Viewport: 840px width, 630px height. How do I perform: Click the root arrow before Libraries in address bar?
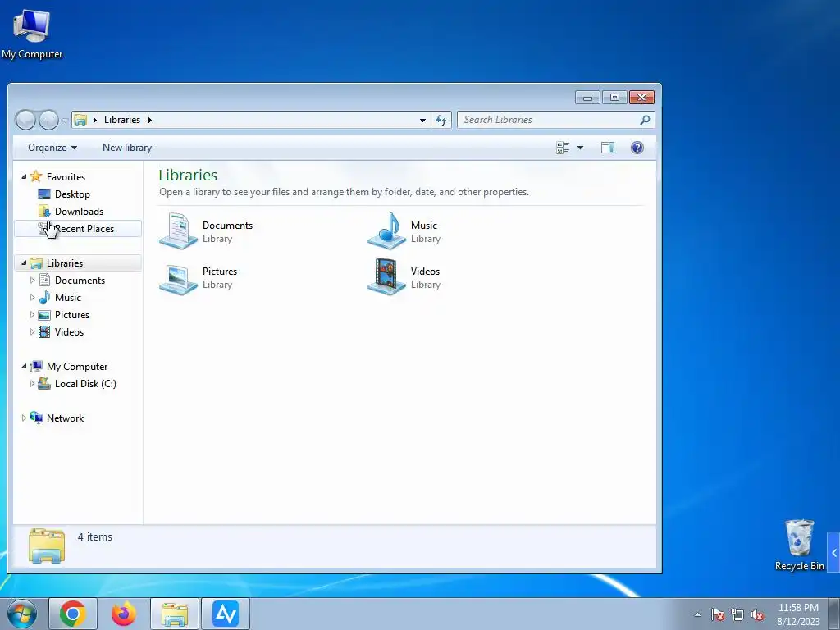coord(95,120)
